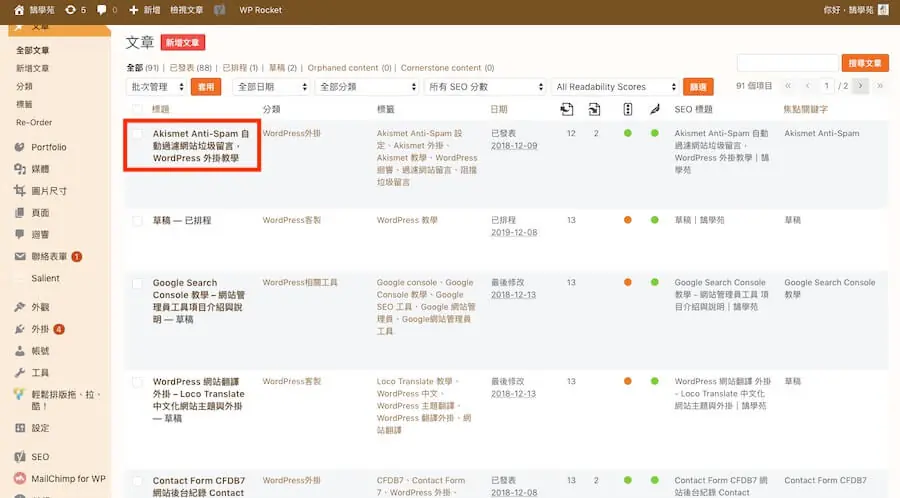Viewport: 900px width, 498px height.
Task: Open the Plugins (外掛) plug icon
Action: (20, 329)
